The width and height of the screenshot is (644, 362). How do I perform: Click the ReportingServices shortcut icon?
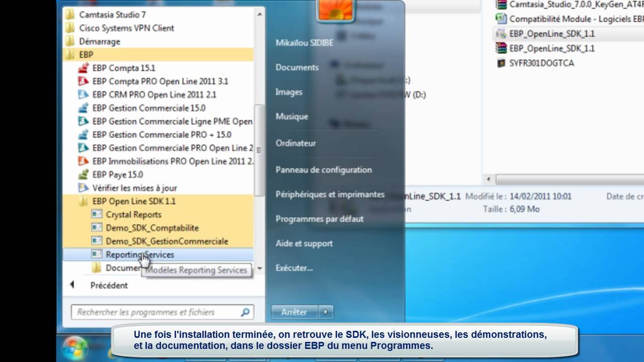tap(97, 254)
